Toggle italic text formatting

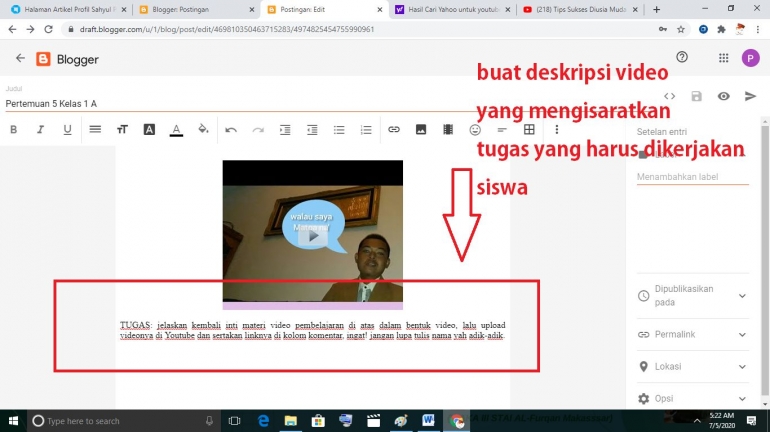click(x=40, y=129)
